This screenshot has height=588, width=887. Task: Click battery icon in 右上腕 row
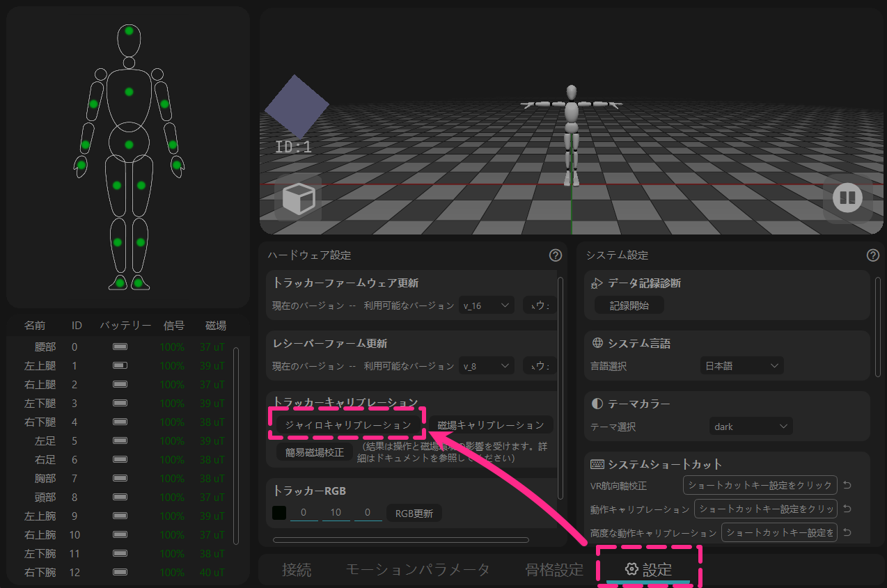(120, 534)
